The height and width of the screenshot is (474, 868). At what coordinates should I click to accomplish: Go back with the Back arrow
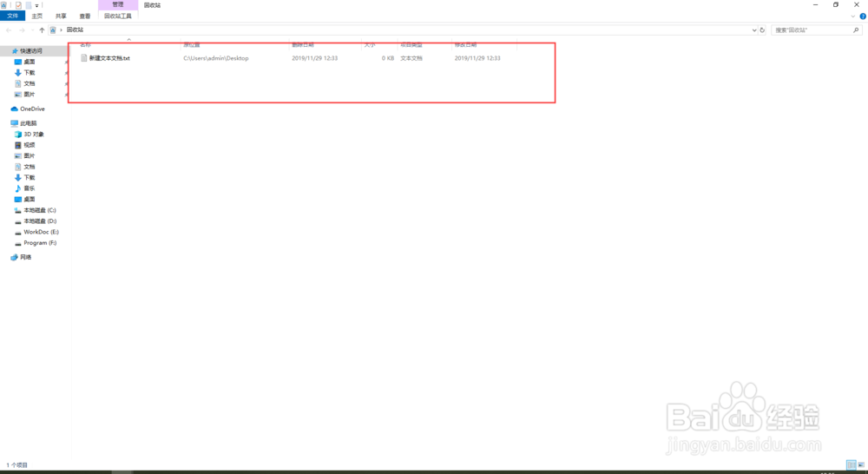click(x=9, y=30)
